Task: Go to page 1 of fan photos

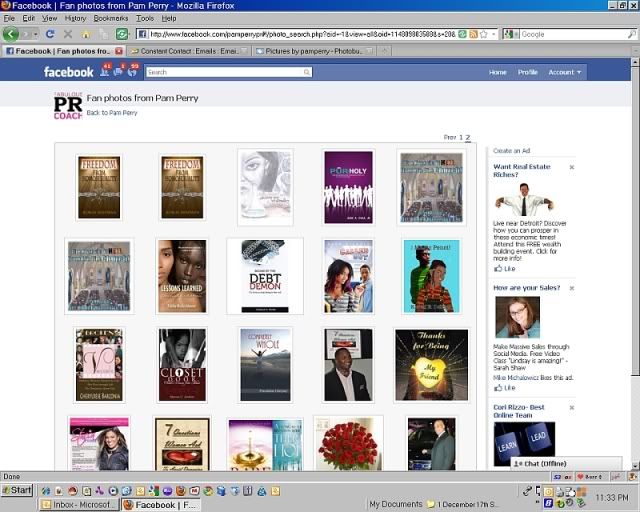Action: point(461,137)
